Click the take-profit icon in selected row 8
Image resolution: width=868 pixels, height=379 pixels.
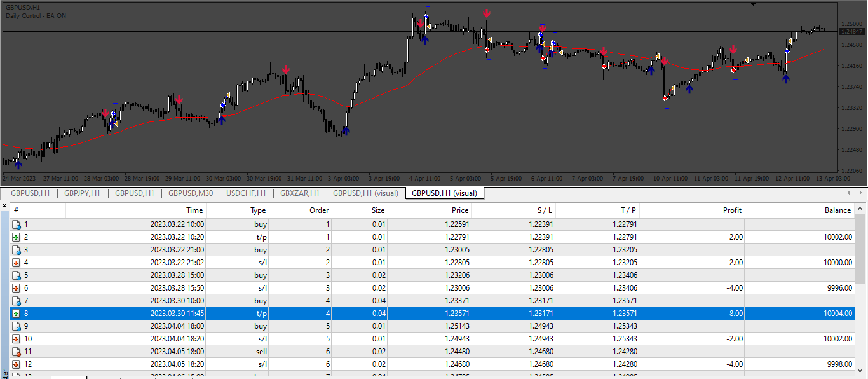pos(17,314)
